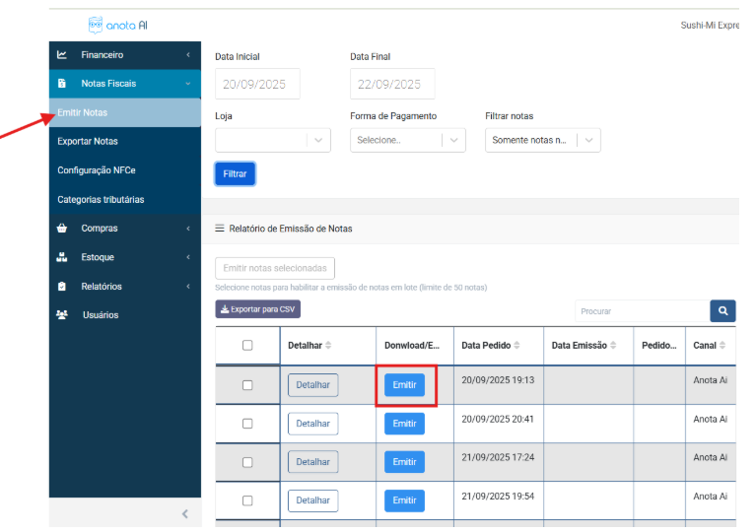
Task: Click the Usuários people icon
Action: 62,315
